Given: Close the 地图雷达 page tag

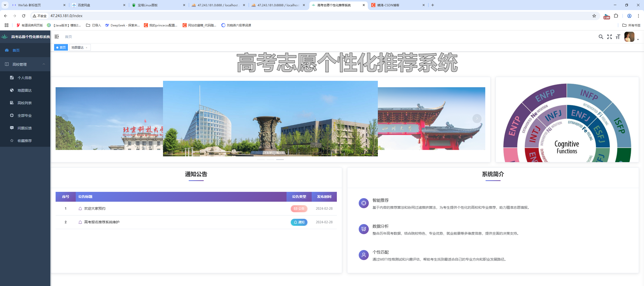Looking at the screenshot, I should [x=87, y=48].
